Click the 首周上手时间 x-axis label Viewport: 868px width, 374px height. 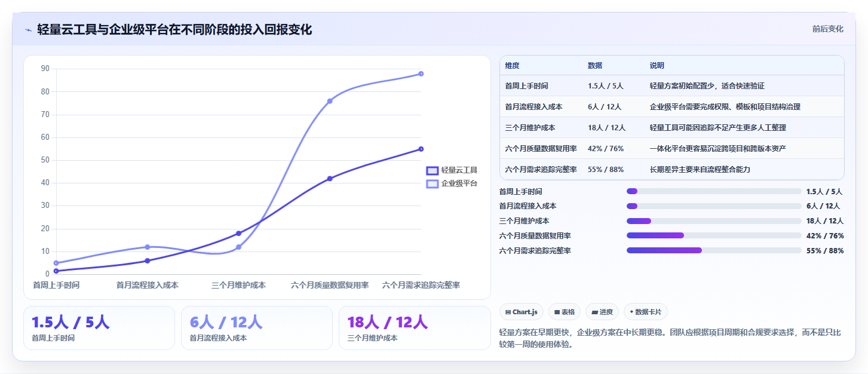tap(56, 285)
